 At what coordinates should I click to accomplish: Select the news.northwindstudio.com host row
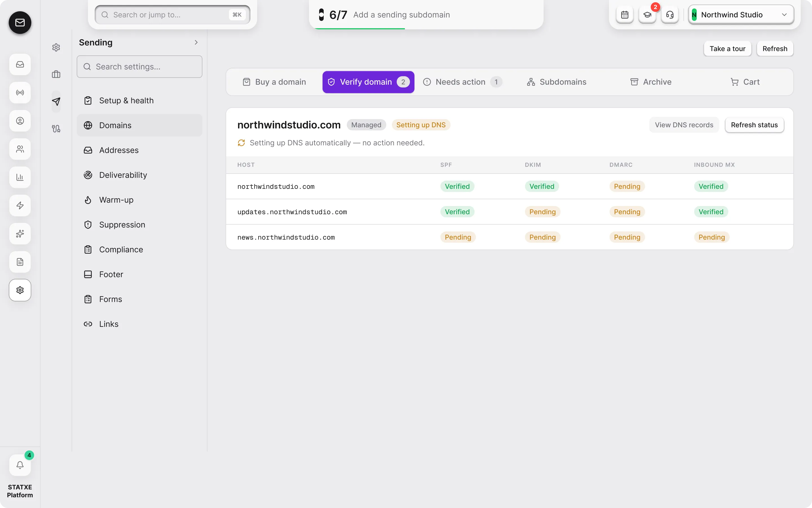[509, 237]
